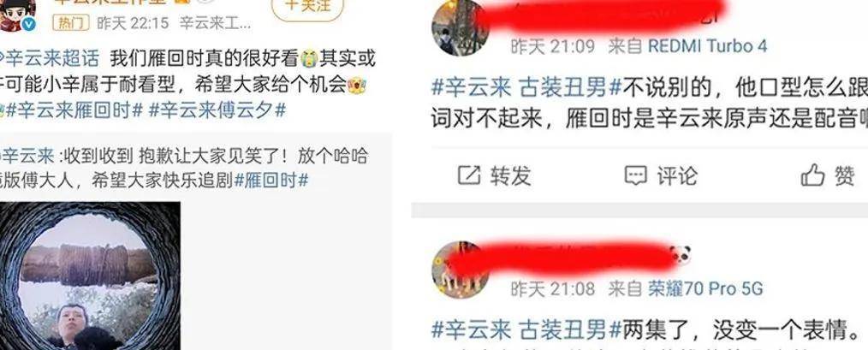Open avatar of the 21:09 poster
The width and height of the screenshot is (868, 350).
(x=460, y=27)
